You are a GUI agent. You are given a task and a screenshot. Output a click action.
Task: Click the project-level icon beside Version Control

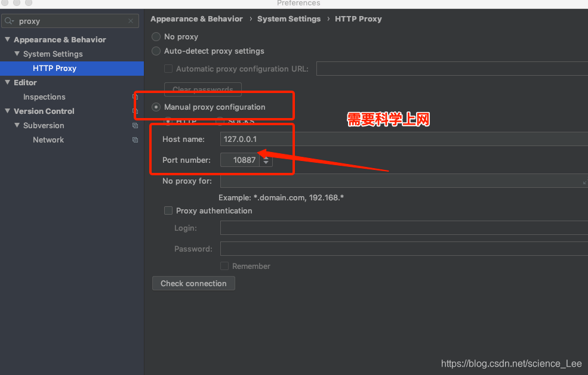coord(135,111)
